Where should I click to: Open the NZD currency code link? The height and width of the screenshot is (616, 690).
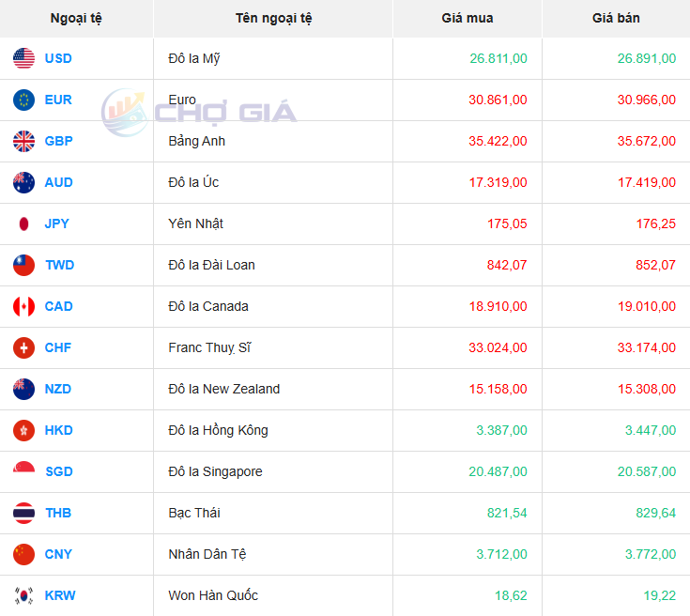coord(58,389)
